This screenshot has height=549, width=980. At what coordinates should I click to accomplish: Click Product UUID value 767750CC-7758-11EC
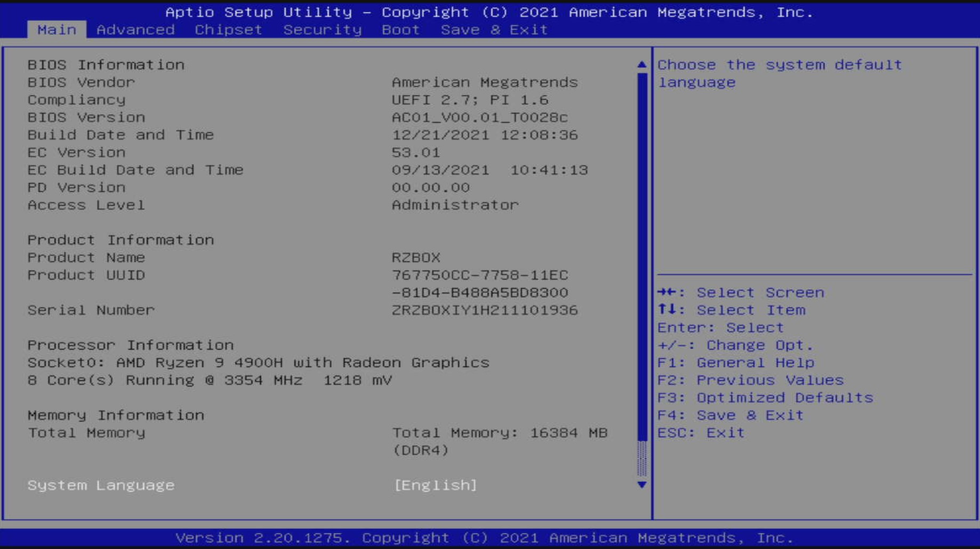click(x=480, y=275)
